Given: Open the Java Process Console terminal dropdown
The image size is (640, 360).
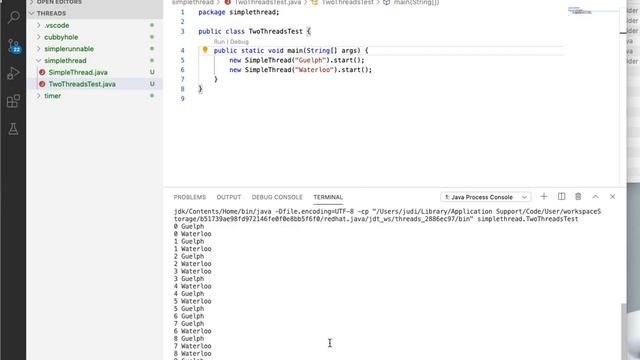Looking at the screenshot, I should [x=486, y=197].
